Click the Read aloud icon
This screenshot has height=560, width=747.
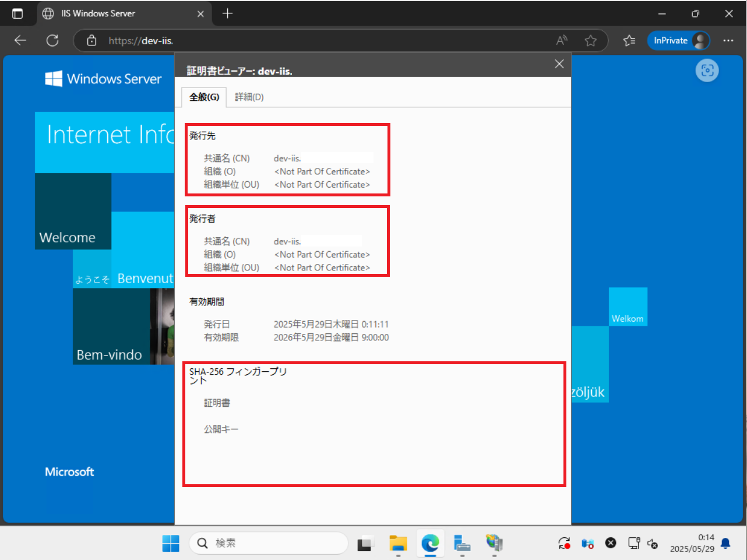(562, 40)
